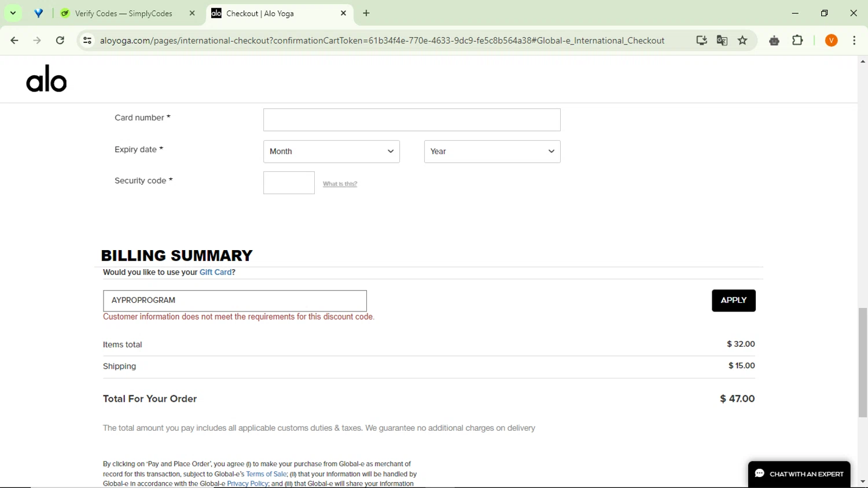868x488 pixels.
Task: Click the '$ 47.00' total amount
Action: [737, 399]
